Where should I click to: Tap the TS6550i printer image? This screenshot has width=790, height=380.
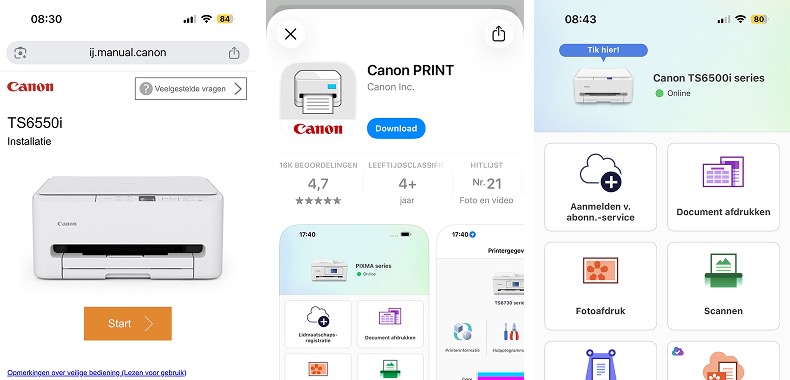pos(127,228)
